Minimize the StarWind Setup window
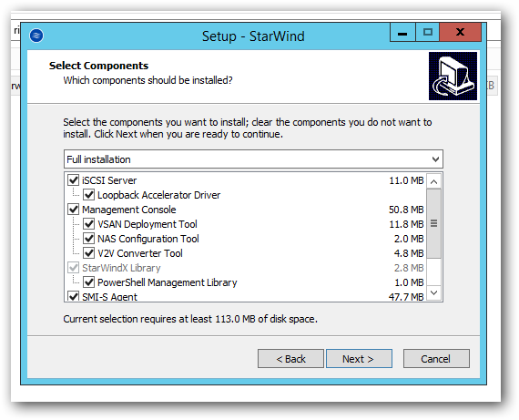The height and width of the screenshot is (420, 519). [402, 33]
